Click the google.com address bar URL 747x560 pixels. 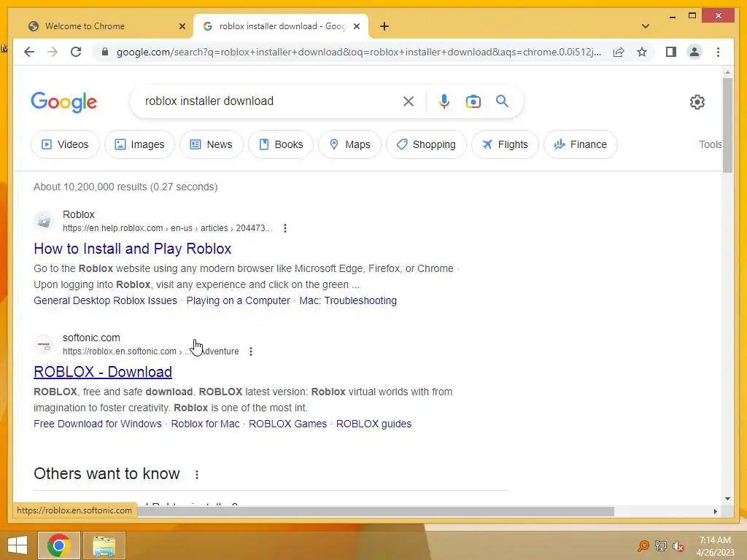358,52
